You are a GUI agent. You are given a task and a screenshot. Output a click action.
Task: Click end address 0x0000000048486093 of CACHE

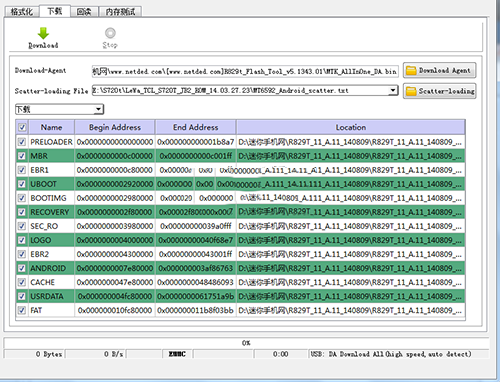195,282
